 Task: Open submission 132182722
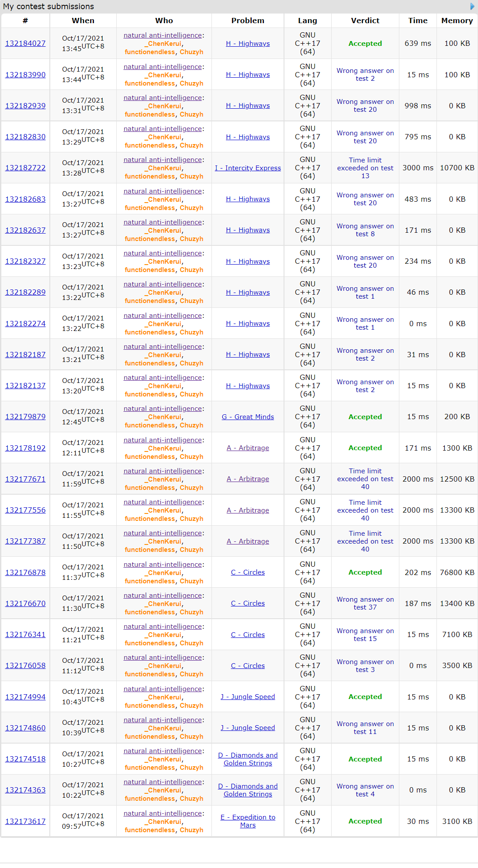tap(25, 168)
